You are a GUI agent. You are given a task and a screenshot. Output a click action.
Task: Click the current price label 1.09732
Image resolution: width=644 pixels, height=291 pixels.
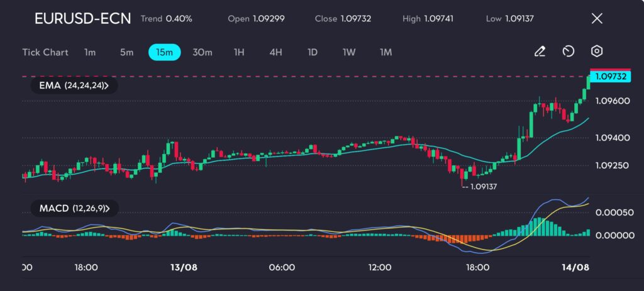pyautogui.click(x=609, y=76)
